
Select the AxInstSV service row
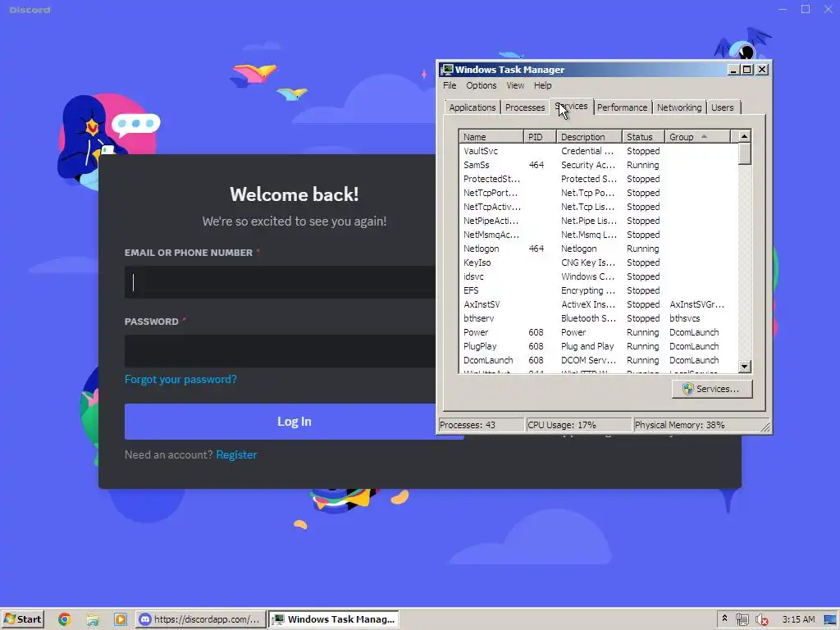click(x=598, y=304)
